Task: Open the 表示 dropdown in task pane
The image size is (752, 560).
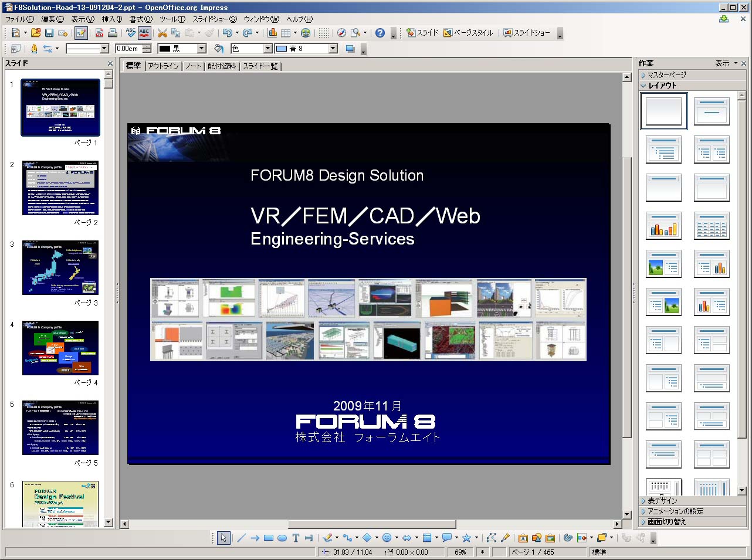Action: 726,63
